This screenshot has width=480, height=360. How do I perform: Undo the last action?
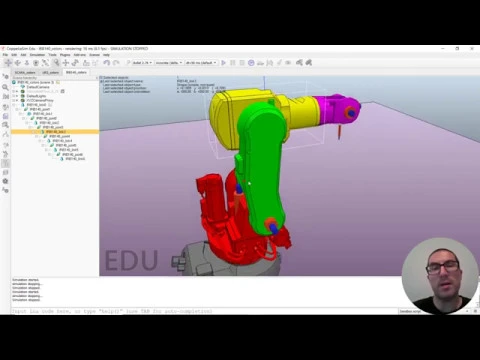point(106,63)
